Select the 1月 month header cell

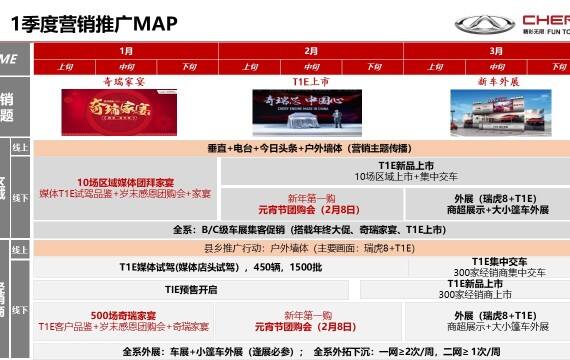pos(126,51)
